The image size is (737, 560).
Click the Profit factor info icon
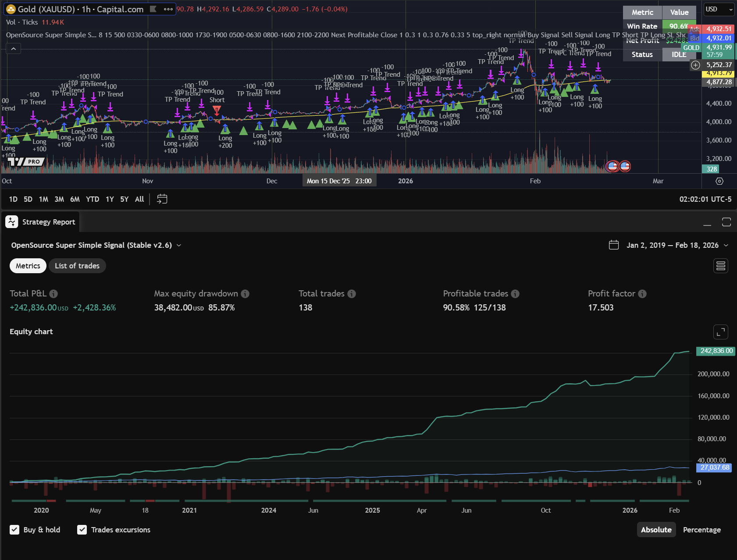tap(642, 294)
